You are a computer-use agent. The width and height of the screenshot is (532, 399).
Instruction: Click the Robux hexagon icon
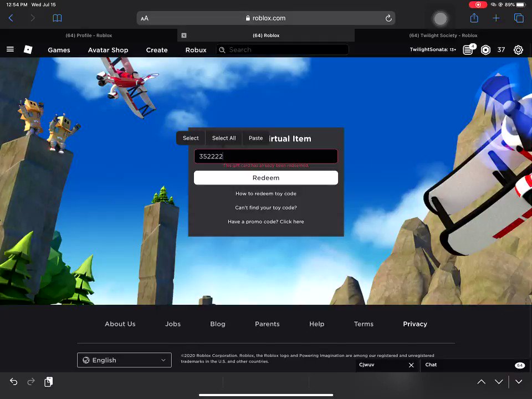(486, 50)
